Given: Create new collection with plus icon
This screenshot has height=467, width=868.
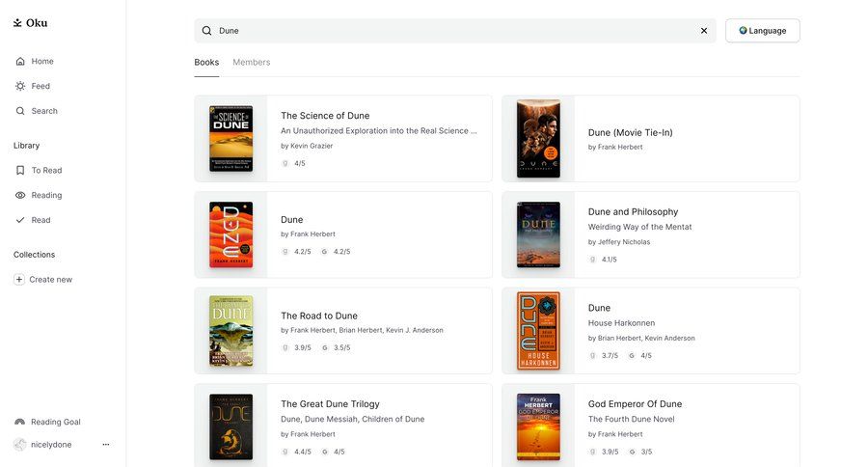Looking at the screenshot, I should coord(19,280).
